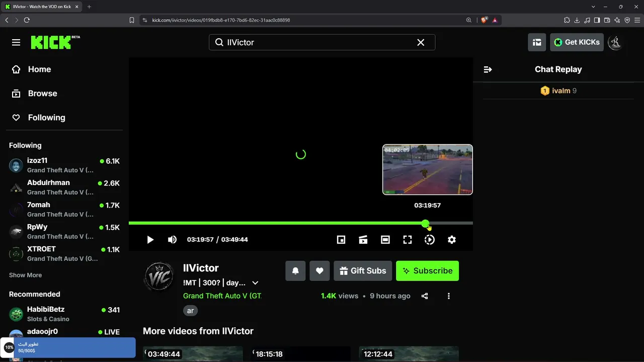Image resolution: width=644 pixels, height=362 pixels.
Task: Click the Brave Rewards triangle icon
Action: [x=495, y=20]
